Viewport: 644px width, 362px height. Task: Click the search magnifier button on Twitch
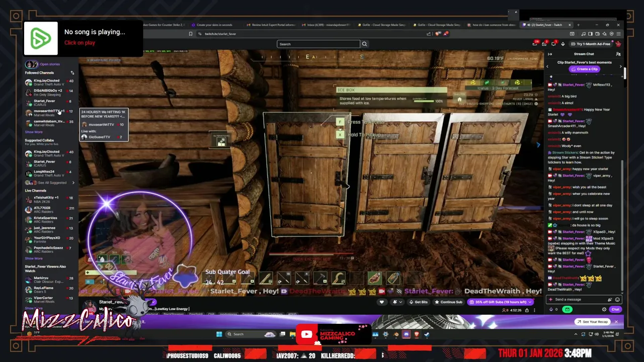click(x=364, y=44)
